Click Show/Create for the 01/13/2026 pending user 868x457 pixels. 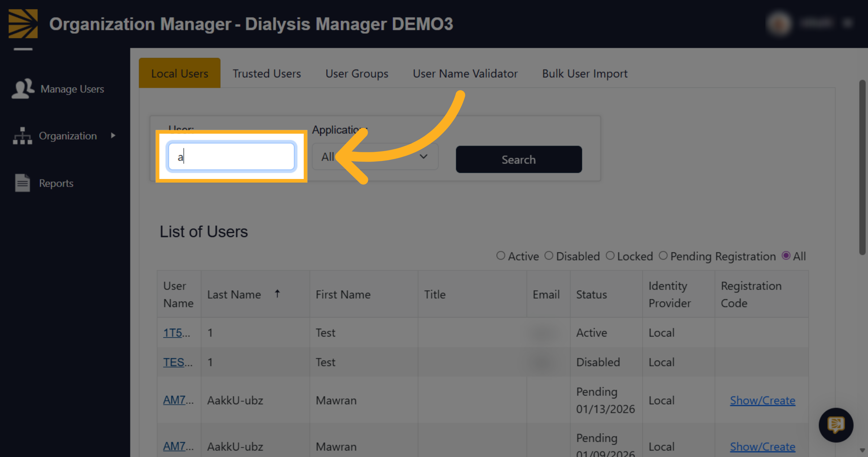[x=762, y=400]
